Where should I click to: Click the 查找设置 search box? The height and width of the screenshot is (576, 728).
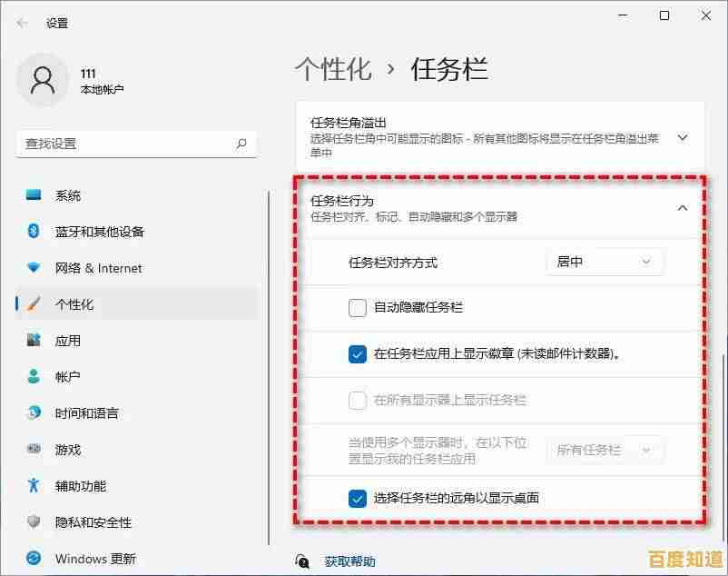136,144
